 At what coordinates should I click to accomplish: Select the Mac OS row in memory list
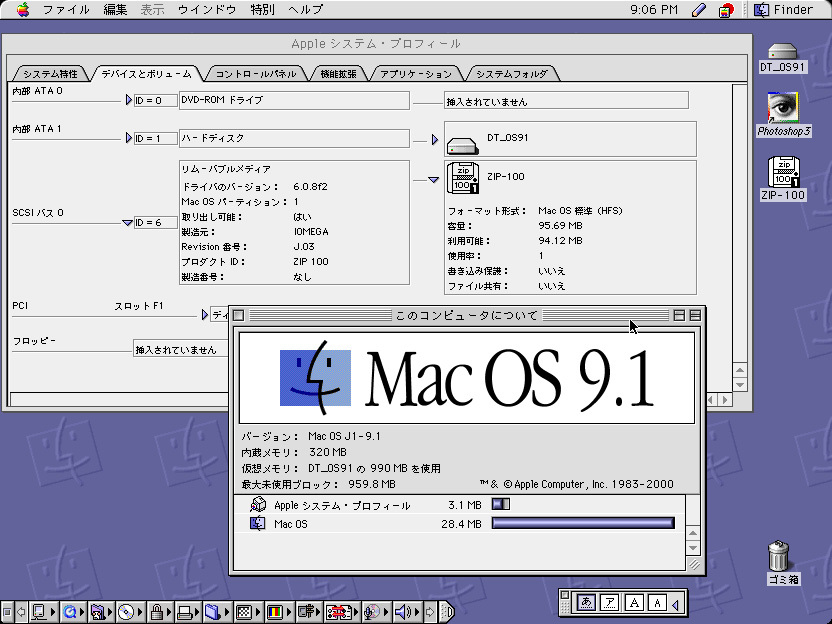[460, 524]
